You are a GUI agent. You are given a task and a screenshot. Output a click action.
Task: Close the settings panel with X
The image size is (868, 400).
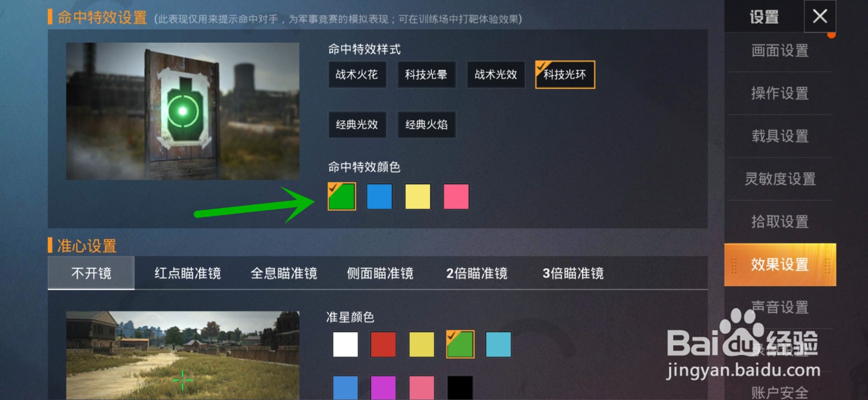coord(820,16)
